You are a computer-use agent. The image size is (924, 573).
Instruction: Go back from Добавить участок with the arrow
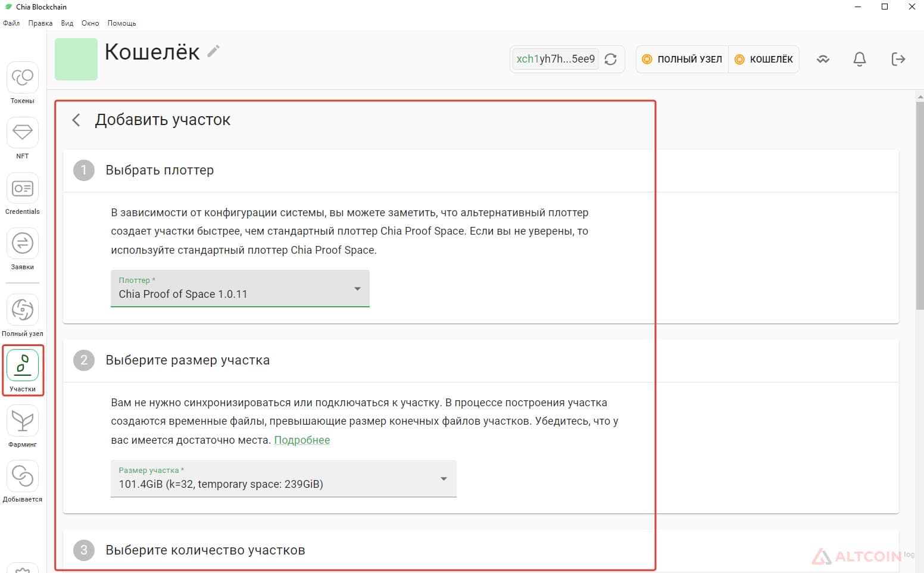click(x=76, y=120)
